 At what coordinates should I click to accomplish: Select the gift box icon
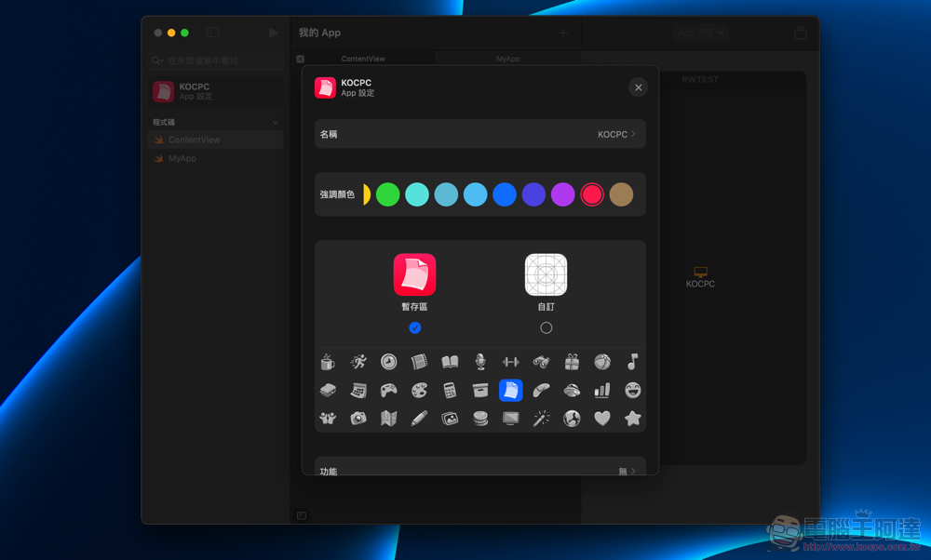click(572, 362)
